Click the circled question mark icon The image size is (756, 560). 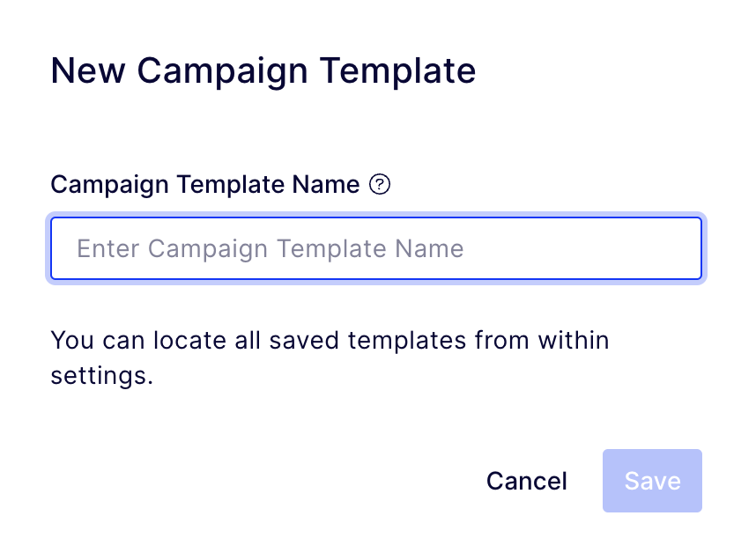380,184
